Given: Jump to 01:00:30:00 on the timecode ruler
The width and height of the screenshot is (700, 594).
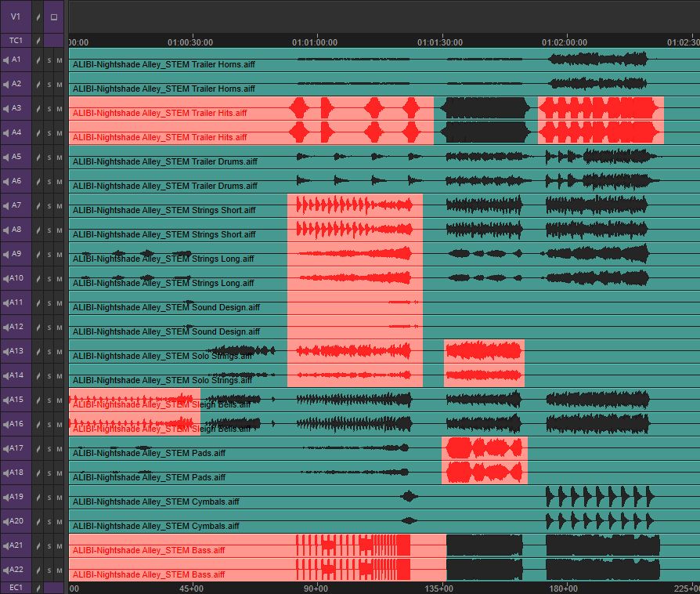Looking at the screenshot, I should [x=190, y=42].
